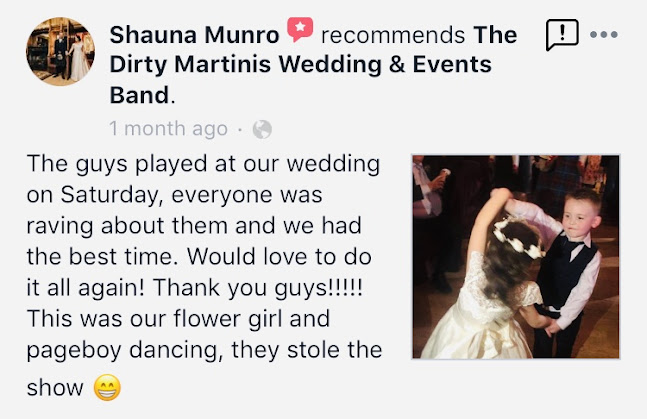The image size is (647, 419).
Task: Click the word 'show' before the emoji
Action: pos(55,388)
